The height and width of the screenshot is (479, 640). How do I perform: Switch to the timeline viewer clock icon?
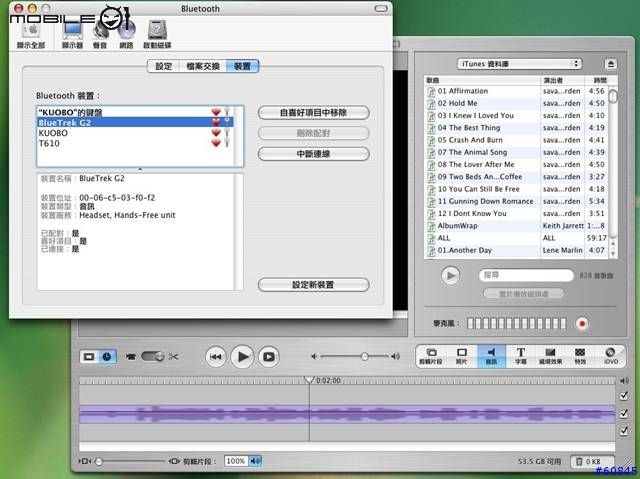107,357
